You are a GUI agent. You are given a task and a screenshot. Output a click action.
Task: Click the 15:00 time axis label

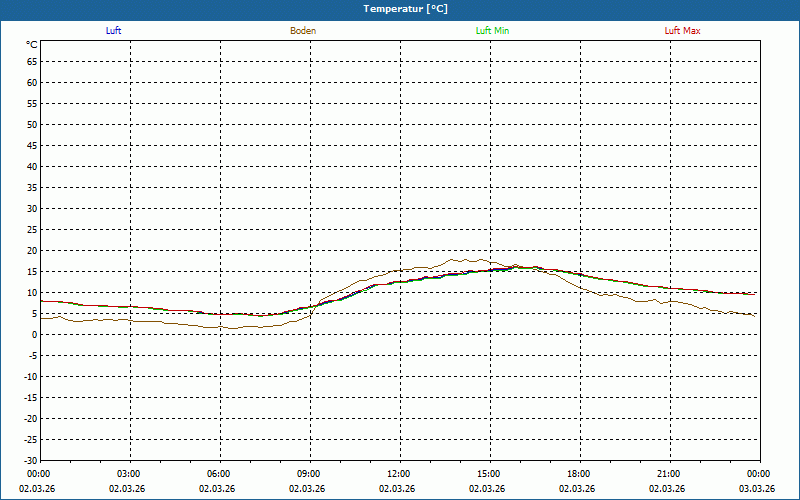[x=489, y=474]
